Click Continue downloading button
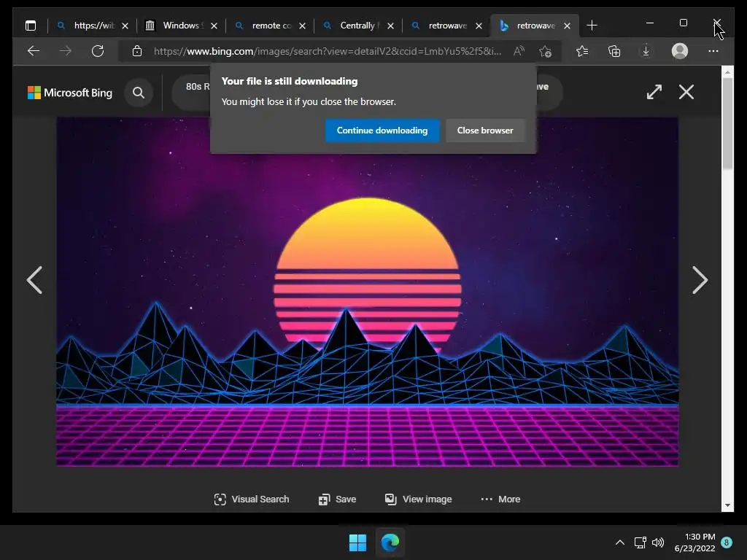 382,131
